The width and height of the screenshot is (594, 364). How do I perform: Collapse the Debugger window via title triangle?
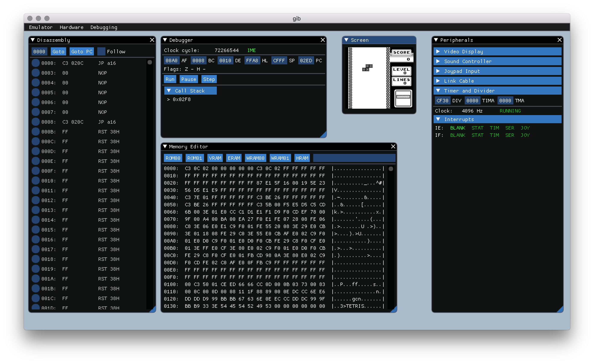[165, 40]
